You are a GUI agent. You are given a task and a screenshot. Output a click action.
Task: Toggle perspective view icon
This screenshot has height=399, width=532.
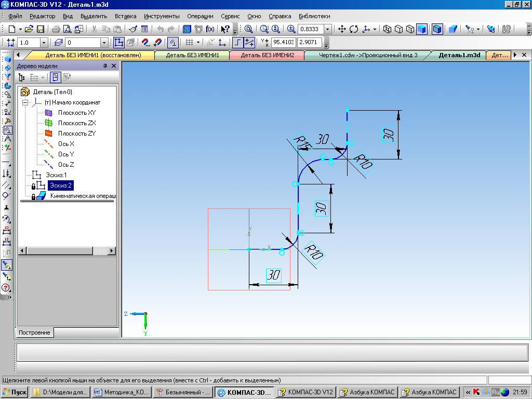tap(453, 29)
